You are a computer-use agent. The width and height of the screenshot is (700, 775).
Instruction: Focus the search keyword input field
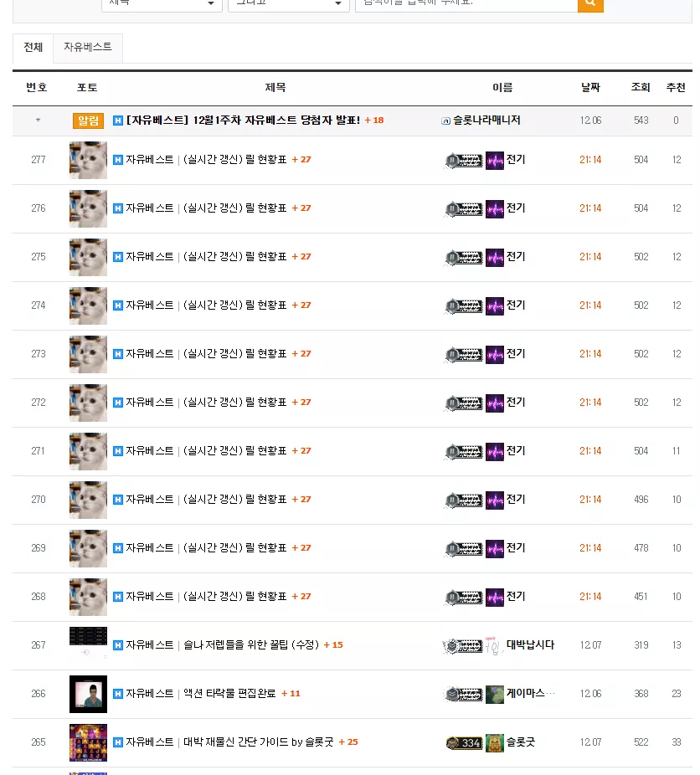click(466, 4)
